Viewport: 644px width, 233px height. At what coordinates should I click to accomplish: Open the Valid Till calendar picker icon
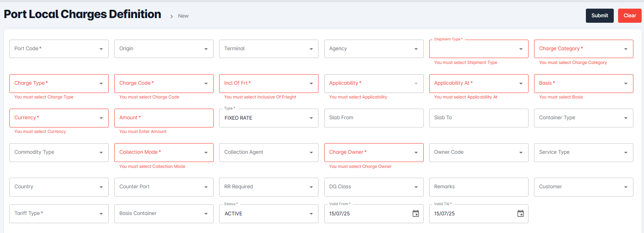pyautogui.click(x=520, y=214)
